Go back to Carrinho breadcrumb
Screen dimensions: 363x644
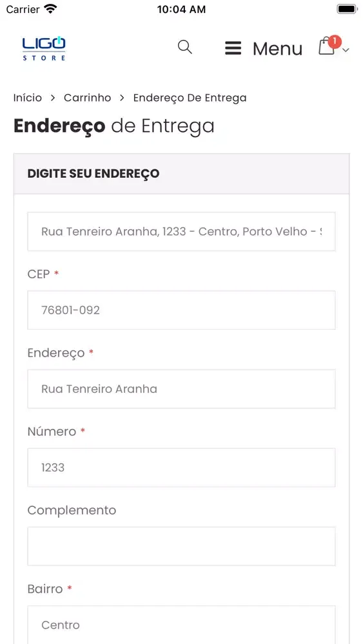87,98
